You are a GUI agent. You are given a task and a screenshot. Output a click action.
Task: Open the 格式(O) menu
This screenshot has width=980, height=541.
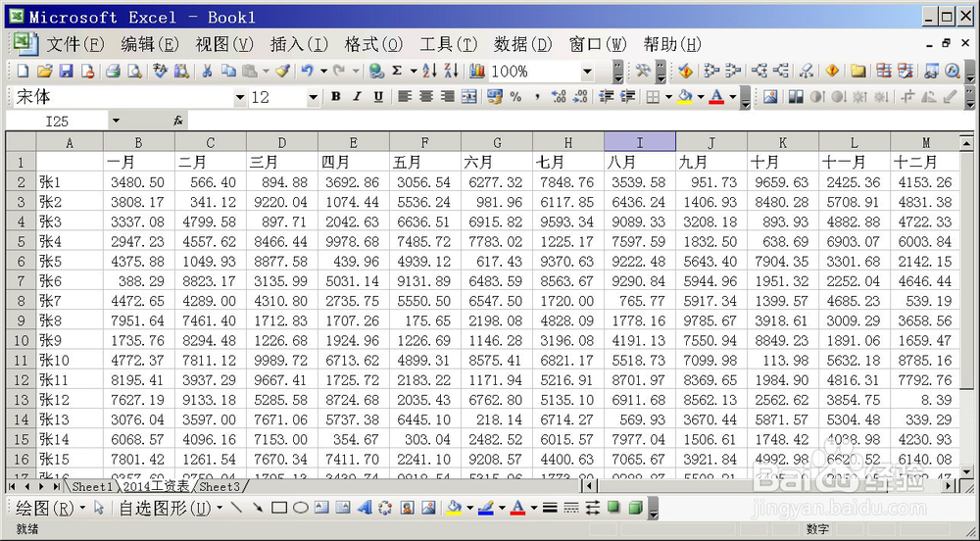pos(373,44)
